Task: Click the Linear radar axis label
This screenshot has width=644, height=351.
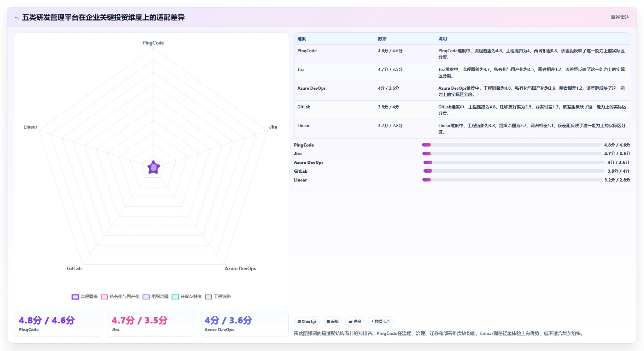Action: pyautogui.click(x=30, y=127)
